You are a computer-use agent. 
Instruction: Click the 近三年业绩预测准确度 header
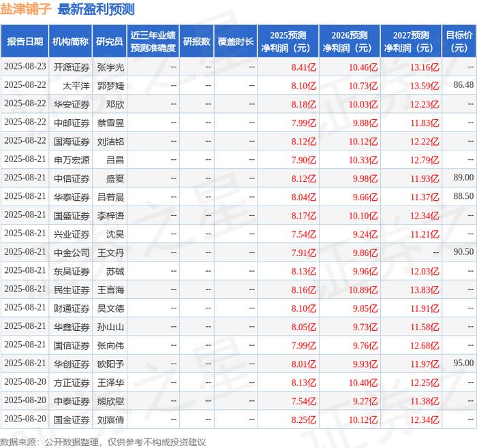pos(153,42)
